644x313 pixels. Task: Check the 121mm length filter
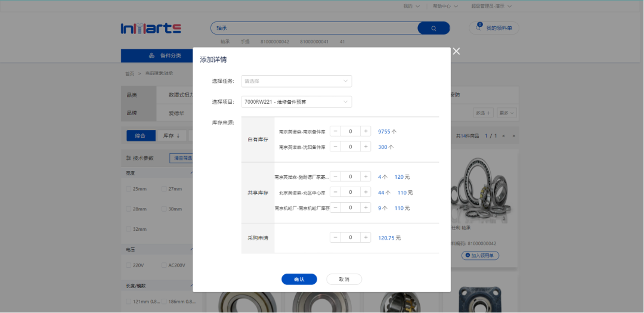129,302
